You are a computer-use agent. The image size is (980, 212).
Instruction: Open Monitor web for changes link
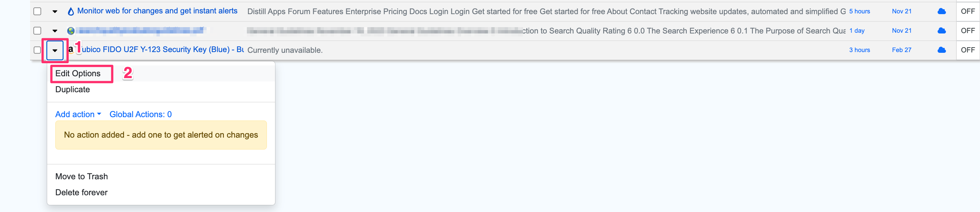157,11
